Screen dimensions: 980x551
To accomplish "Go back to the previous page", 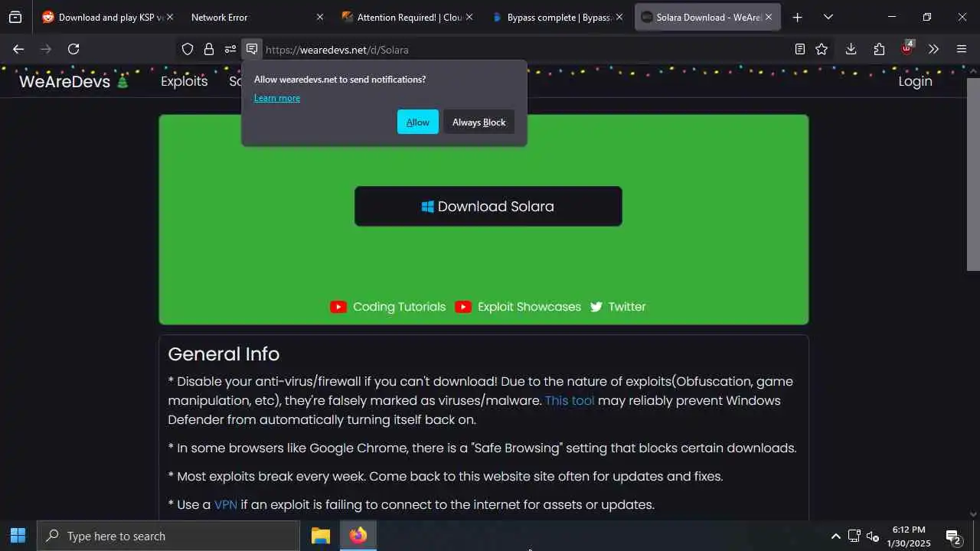I will pos(18,49).
